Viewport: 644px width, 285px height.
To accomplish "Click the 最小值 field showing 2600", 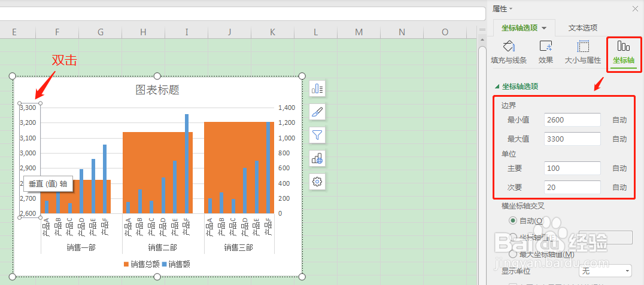I will coord(572,119).
